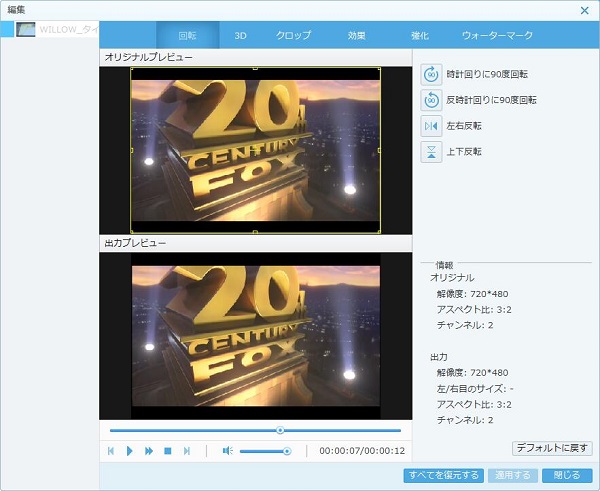
Task: Skip to next frame button
Action: pos(187,451)
